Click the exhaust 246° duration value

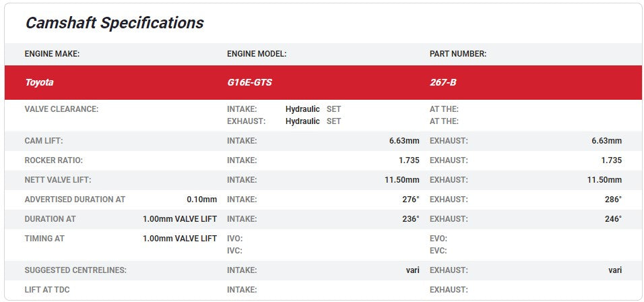pos(612,219)
